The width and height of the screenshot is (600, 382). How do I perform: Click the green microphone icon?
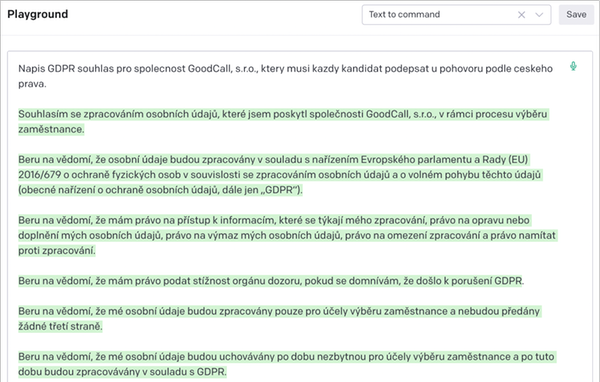click(573, 67)
